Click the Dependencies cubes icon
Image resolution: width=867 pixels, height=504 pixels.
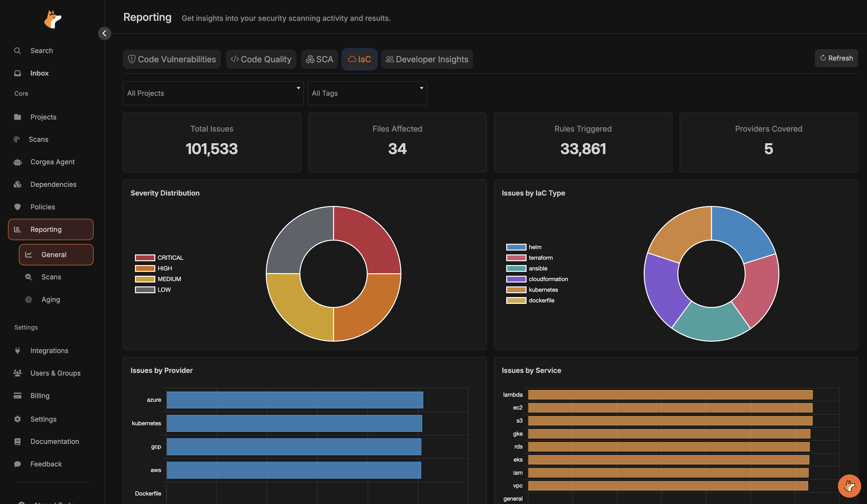click(x=17, y=184)
